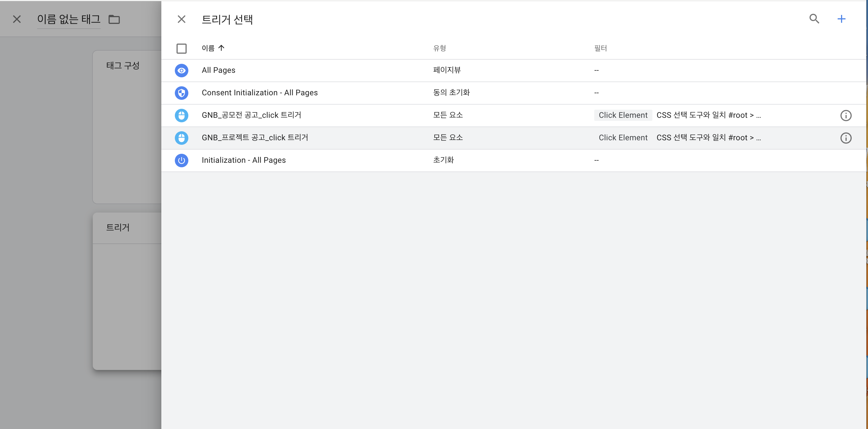The height and width of the screenshot is (429, 868).
Task: Select the All Pages trigger row
Action: click(x=218, y=71)
